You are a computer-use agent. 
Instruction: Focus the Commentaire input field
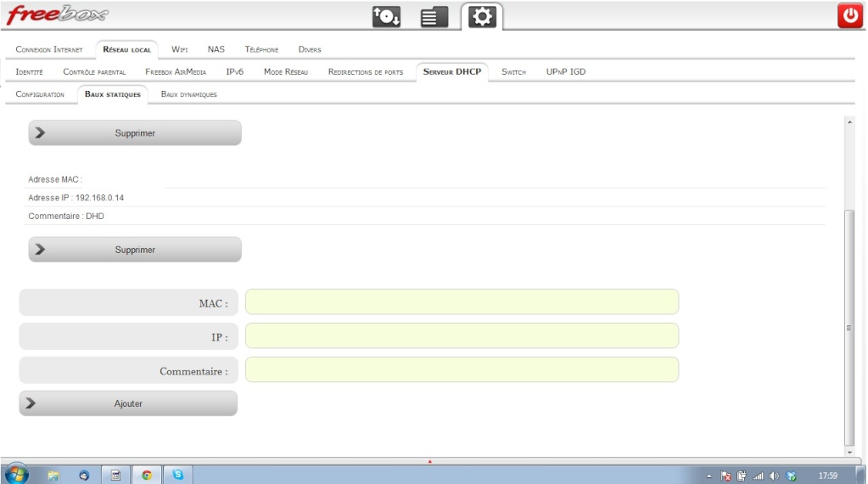[x=462, y=369]
